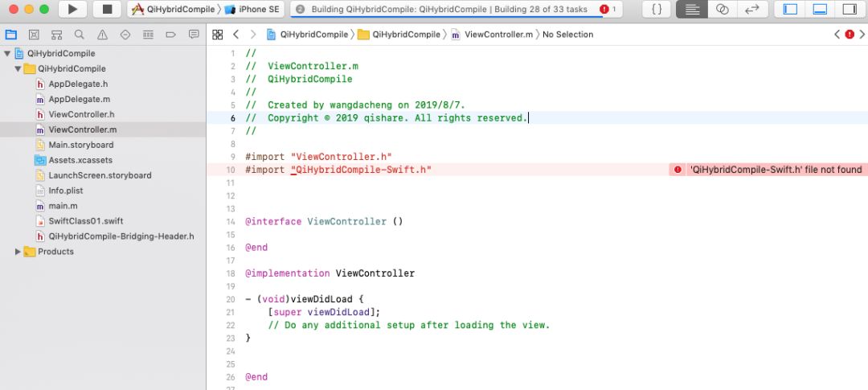Click the QiHybridCompile-Swift.h import string
868x390 pixels.
[361, 170]
